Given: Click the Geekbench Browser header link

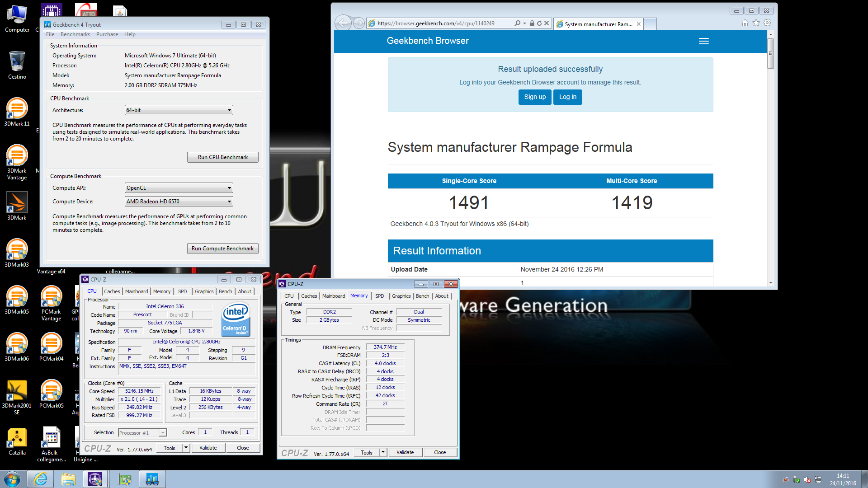Looking at the screenshot, I should coord(428,41).
